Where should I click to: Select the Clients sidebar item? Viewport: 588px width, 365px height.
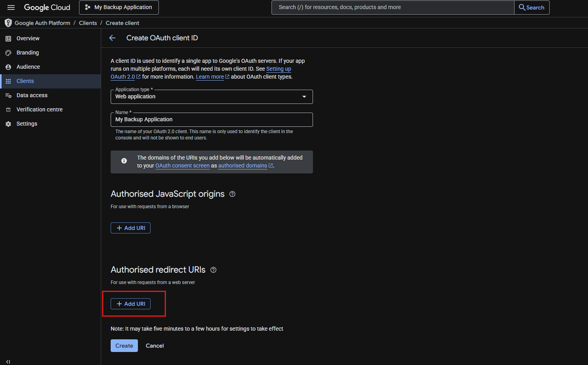(x=51, y=81)
